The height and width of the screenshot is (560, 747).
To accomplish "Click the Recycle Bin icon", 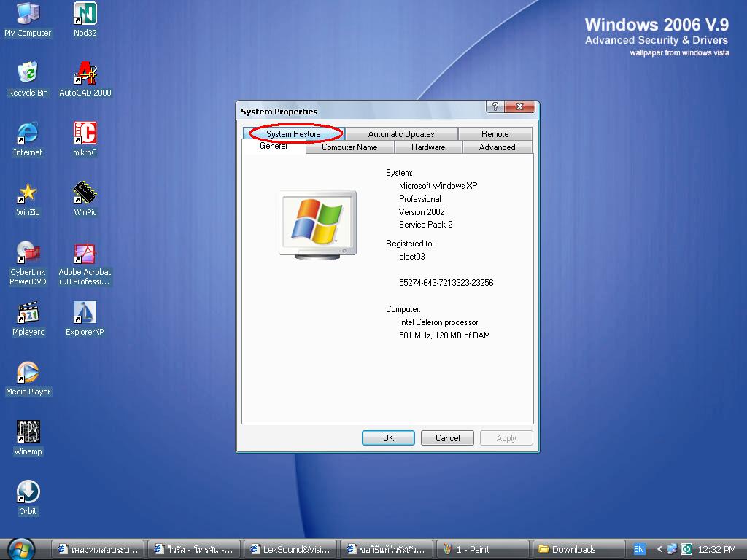I will (28, 79).
